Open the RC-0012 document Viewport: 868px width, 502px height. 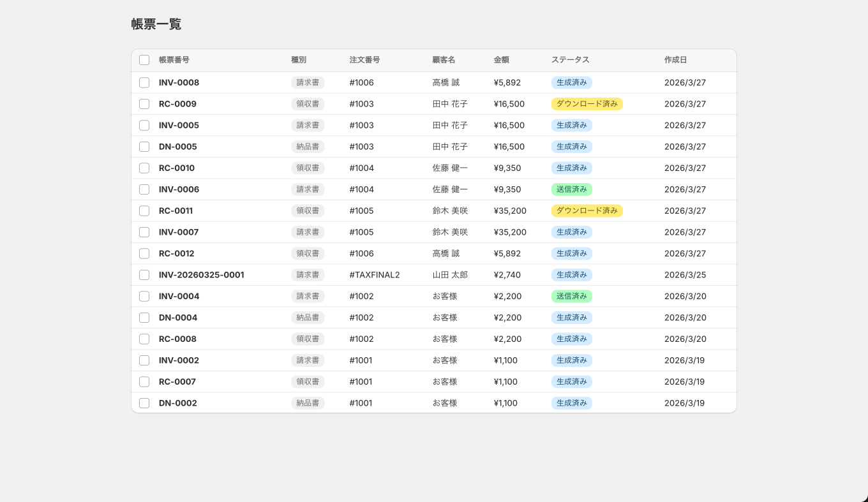click(x=176, y=253)
